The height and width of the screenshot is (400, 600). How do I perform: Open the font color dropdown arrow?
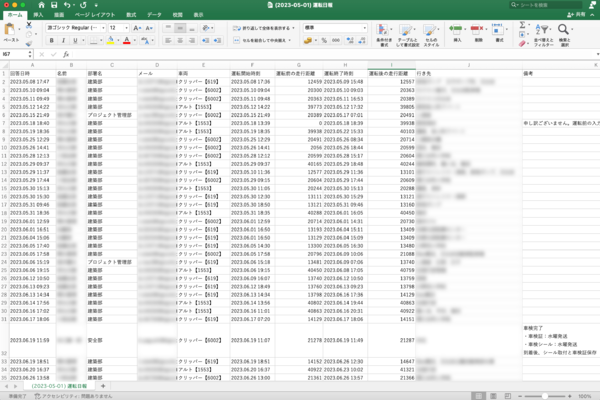(135, 41)
